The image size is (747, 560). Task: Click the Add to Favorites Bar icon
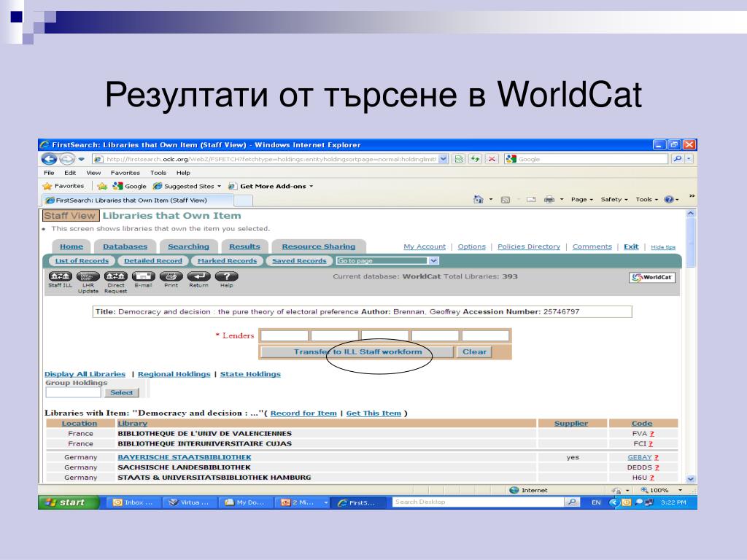[102, 186]
